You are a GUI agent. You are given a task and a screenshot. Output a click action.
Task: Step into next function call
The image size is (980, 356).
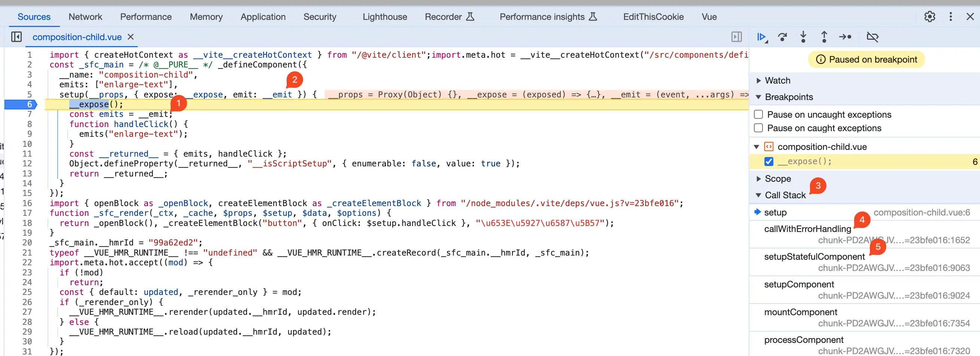[x=803, y=37]
